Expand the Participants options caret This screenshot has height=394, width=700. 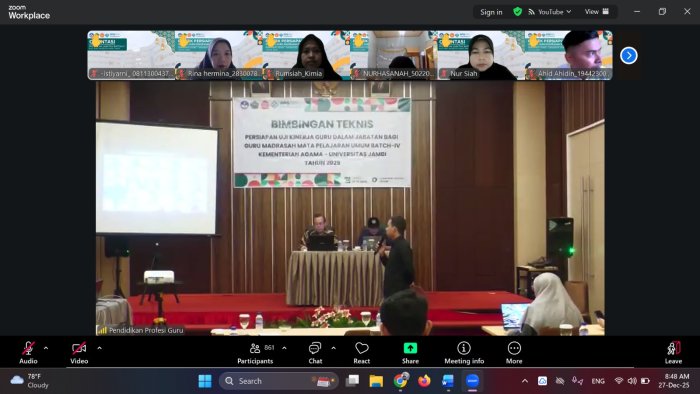[284, 348]
